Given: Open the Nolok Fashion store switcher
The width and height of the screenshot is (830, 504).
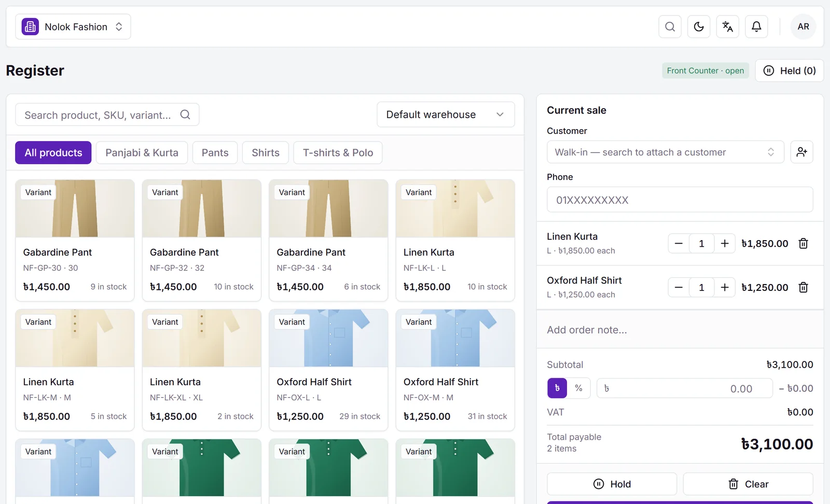Looking at the screenshot, I should click(73, 26).
